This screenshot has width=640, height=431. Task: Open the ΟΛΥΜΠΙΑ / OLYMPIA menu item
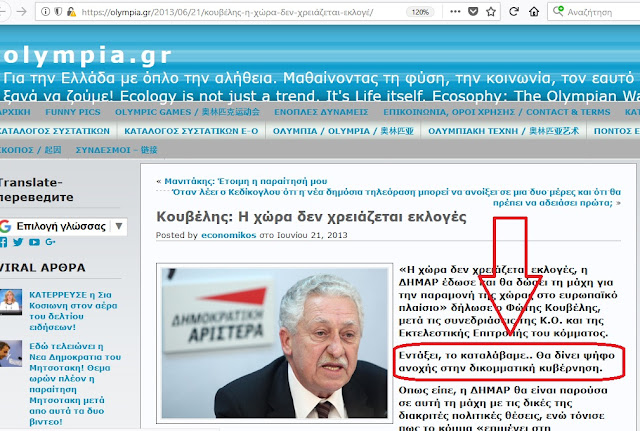coord(343,131)
